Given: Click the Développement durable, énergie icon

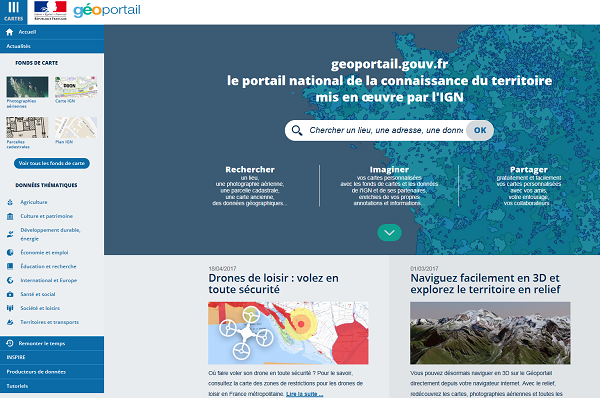Looking at the screenshot, I should click(10, 234).
